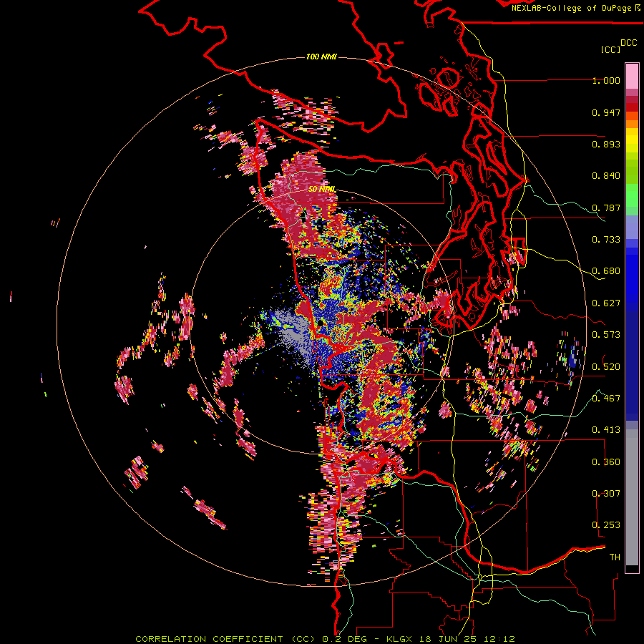Click the 0.307 scale value
Image resolution: width=644 pixels, height=644 pixels.
pos(606,494)
